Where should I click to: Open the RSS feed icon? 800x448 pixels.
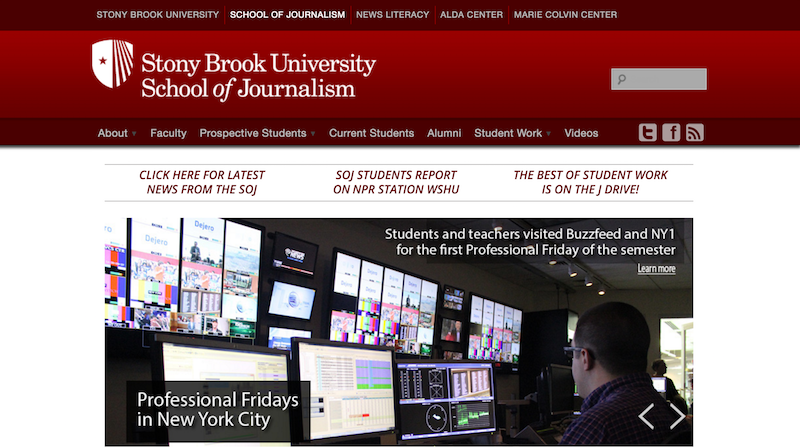point(694,133)
